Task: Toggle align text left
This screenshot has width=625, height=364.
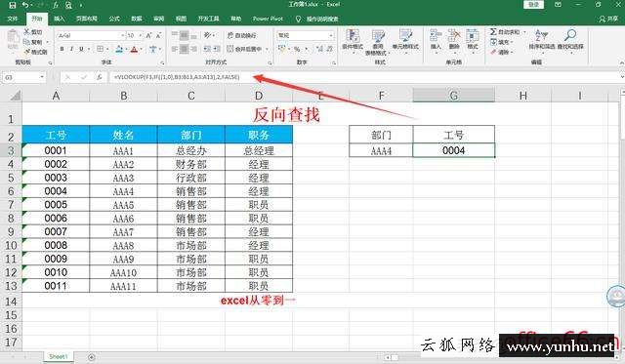Action: pyautogui.click(x=175, y=49)
